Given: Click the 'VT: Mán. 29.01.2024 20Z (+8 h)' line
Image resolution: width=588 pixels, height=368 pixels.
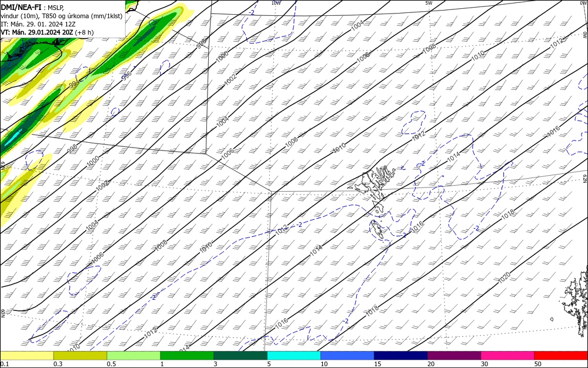Looking at the screenshot, I should 47,32.
